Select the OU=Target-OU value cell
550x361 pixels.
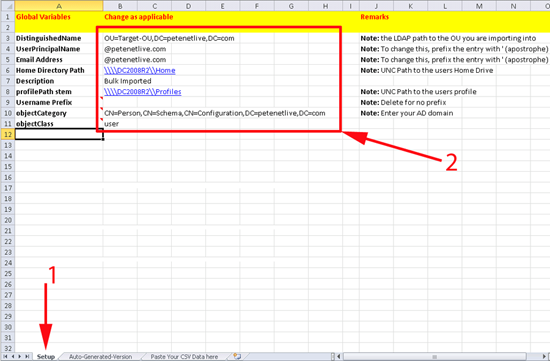[x=169, y=38]
